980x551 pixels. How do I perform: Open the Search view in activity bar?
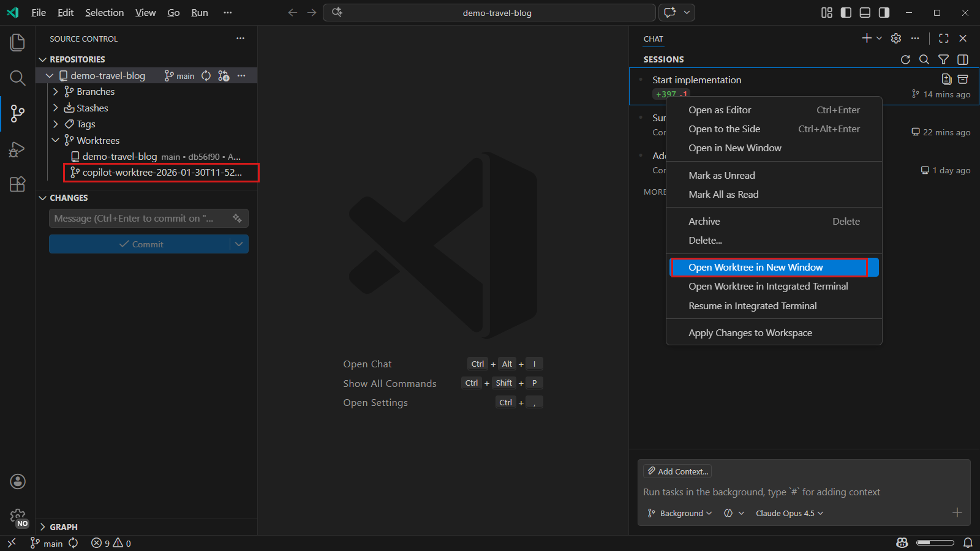coord(17,78)
